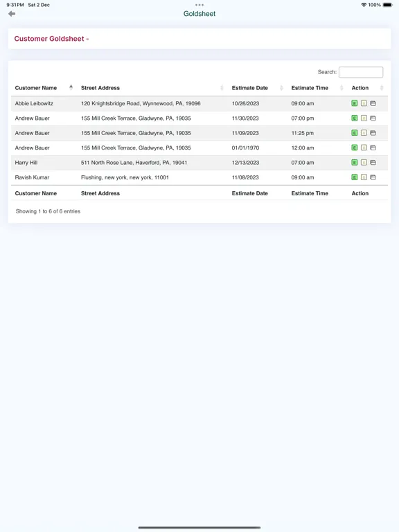Image resolution: width=399 pixels, height=532 pixels.
Task: Click the gray card icon for Abbie Leibowitz
Action: point(373,103)
